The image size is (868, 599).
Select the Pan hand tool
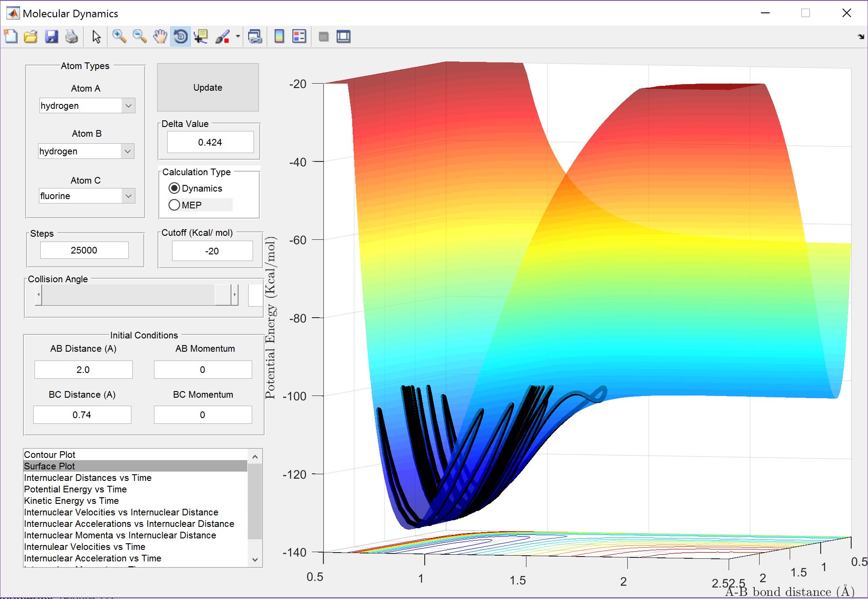(x=160, y=37)
